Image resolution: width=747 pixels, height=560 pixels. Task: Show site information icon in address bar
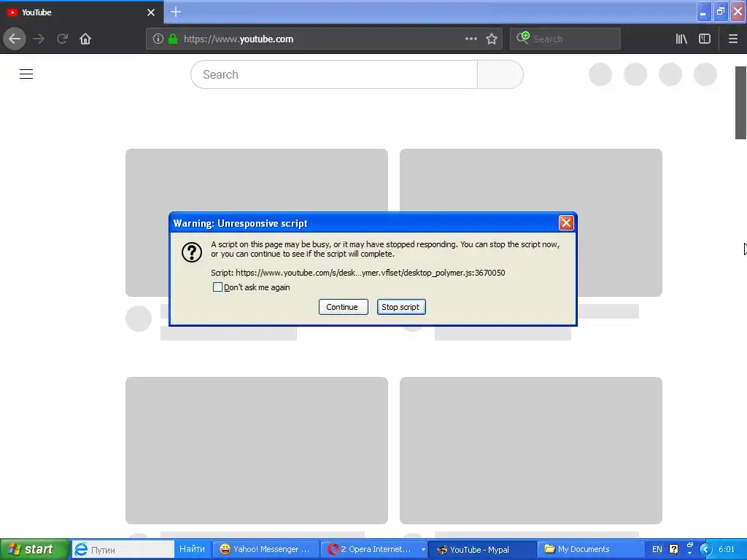click(158, 39)
